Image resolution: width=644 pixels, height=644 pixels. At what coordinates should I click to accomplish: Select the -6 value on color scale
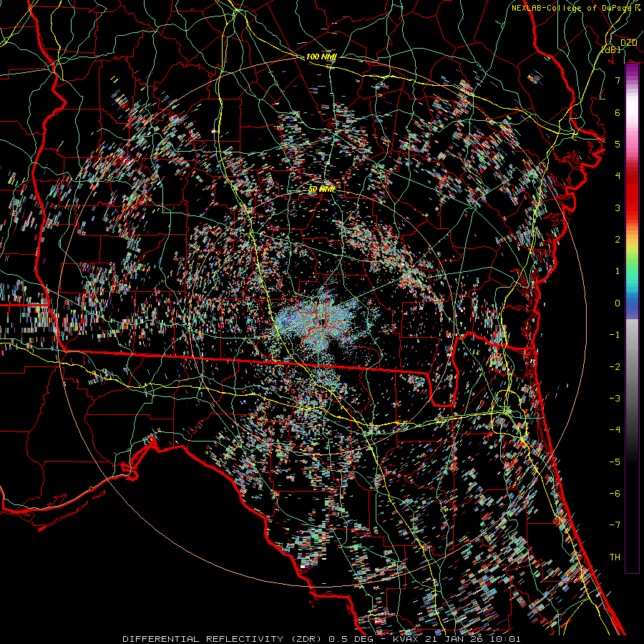coord(615,493)
